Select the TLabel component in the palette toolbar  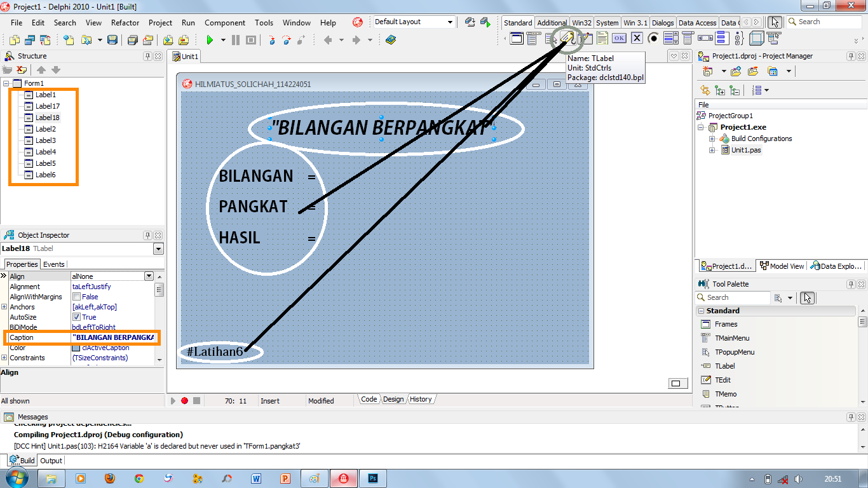click(x=567, y=38)
